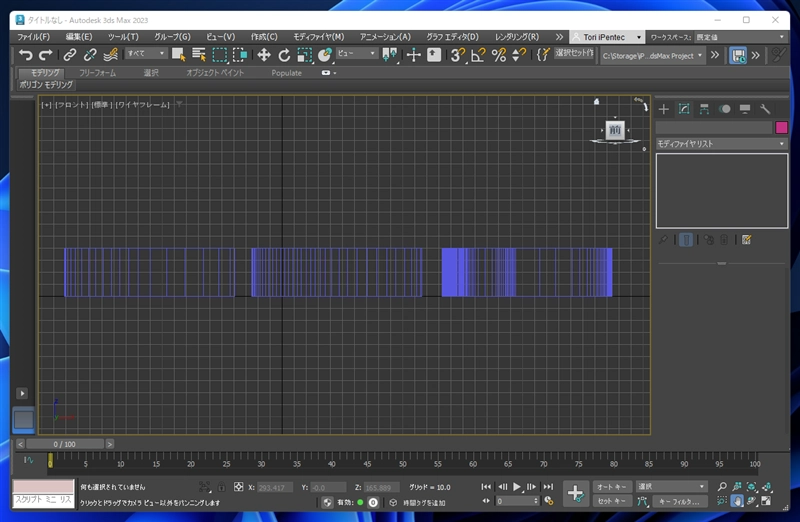Screen dimensions: 800x522
Task: Open the ワイヤフレーム viewport shading menu
Action: [142, 105]
